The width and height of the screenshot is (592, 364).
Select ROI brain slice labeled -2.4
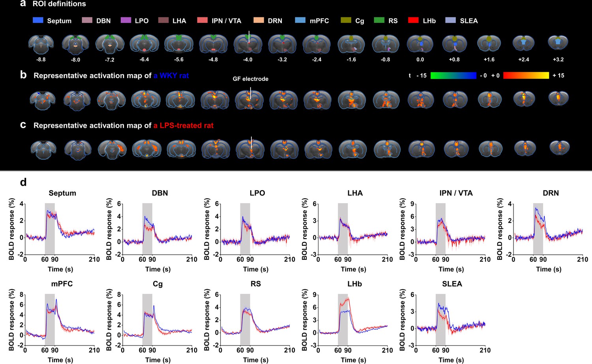click(317, 43)
